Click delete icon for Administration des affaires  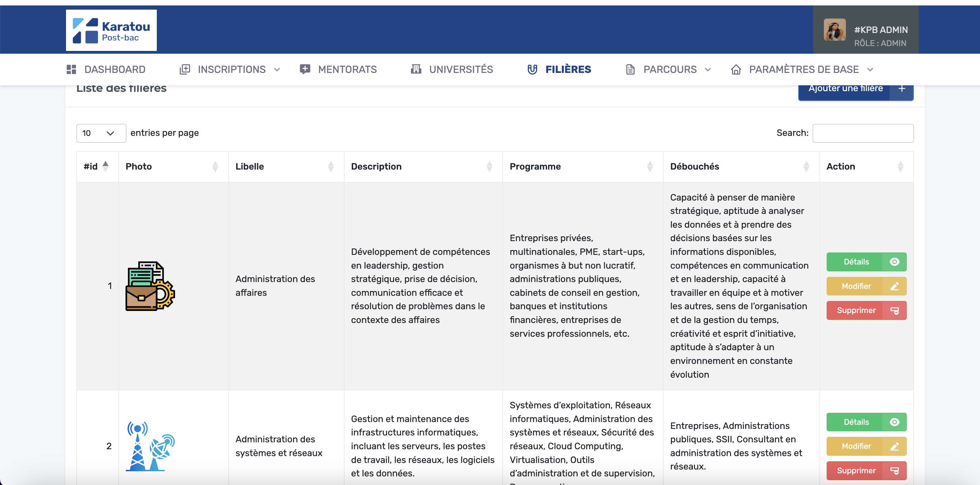(x=894, y=311)
